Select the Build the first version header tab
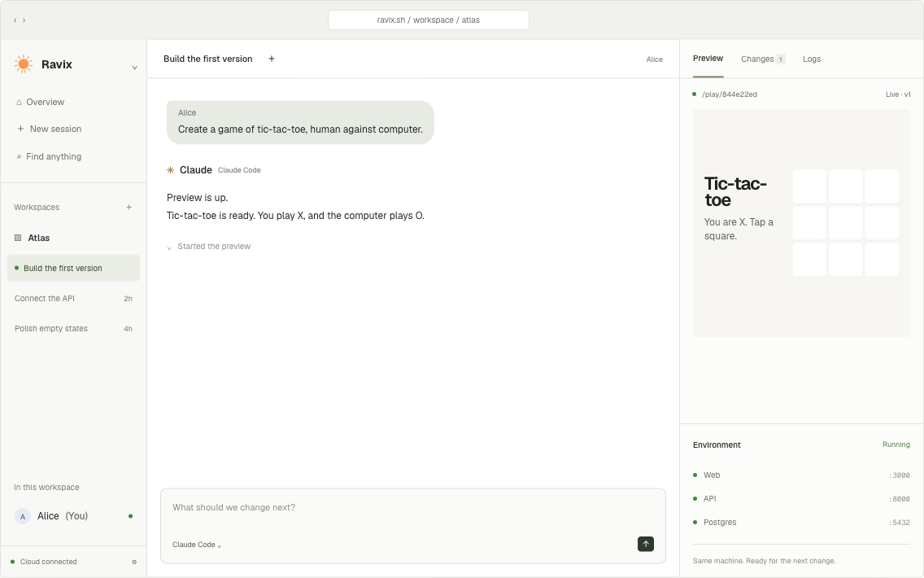The width and height of the screenshot is (924, 578). 208,59
